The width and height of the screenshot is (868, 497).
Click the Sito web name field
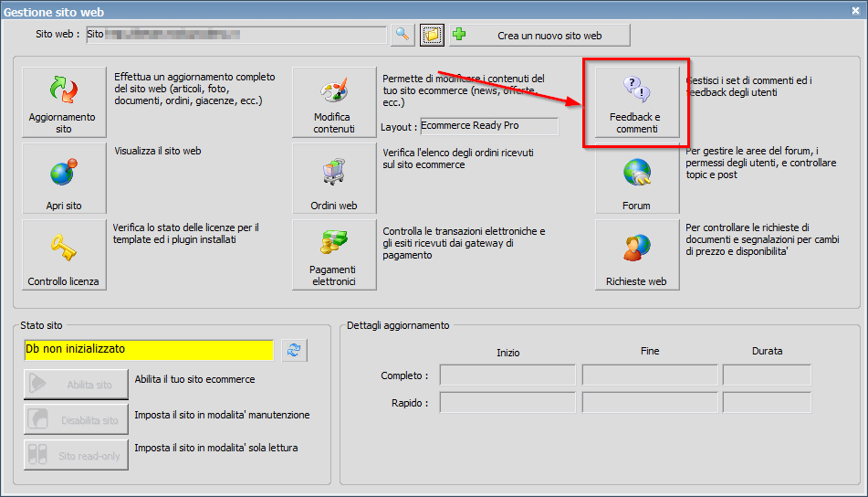(x=235, y=35)
